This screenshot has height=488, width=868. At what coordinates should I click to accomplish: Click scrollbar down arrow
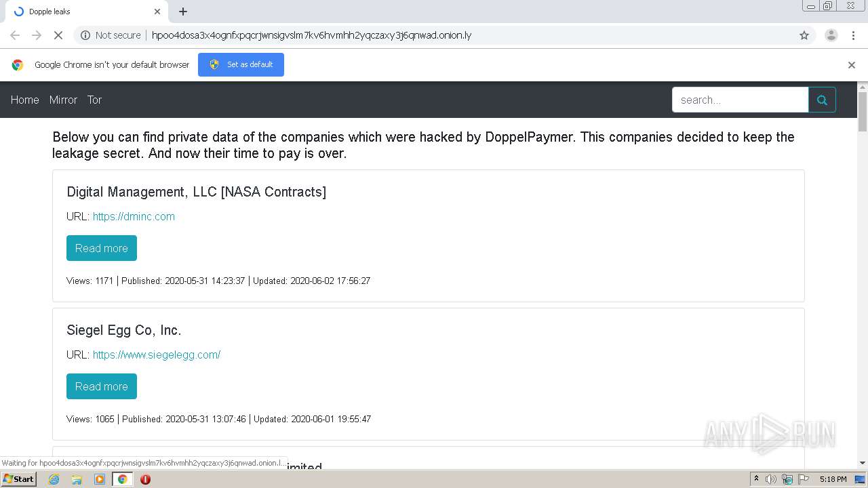click(863, 463)
